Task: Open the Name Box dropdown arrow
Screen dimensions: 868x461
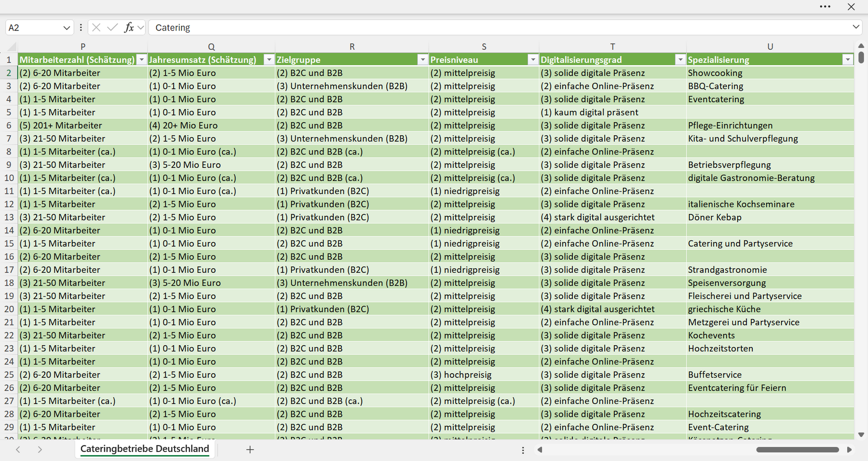Action: pyautogui.click(x=67, y=28)
